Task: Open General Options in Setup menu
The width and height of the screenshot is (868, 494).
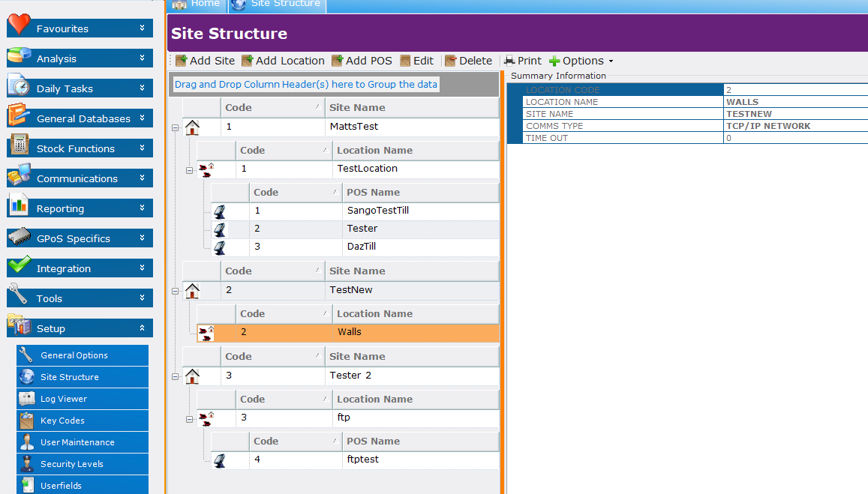Action: coord(83,355)
